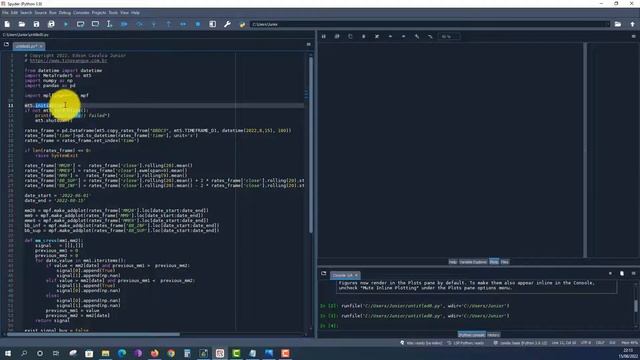640x360 pixels.
Task: Switch to the Help pane tab
Action: 453,262
